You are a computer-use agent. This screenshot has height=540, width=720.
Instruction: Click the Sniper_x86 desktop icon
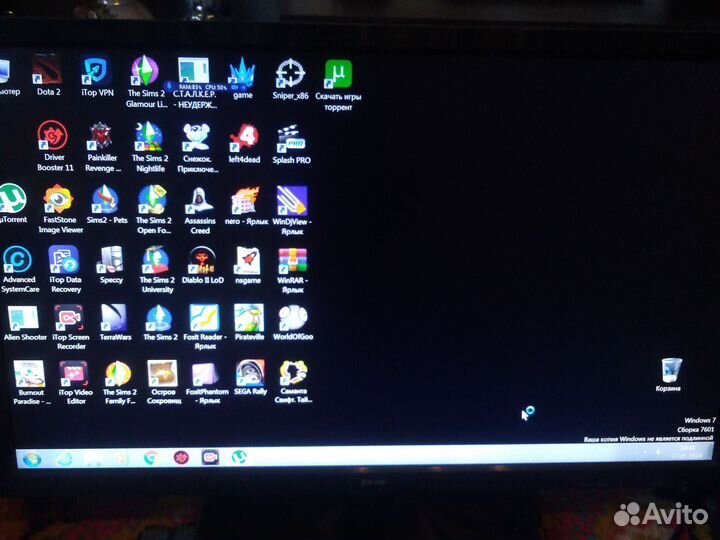(290, 73)
